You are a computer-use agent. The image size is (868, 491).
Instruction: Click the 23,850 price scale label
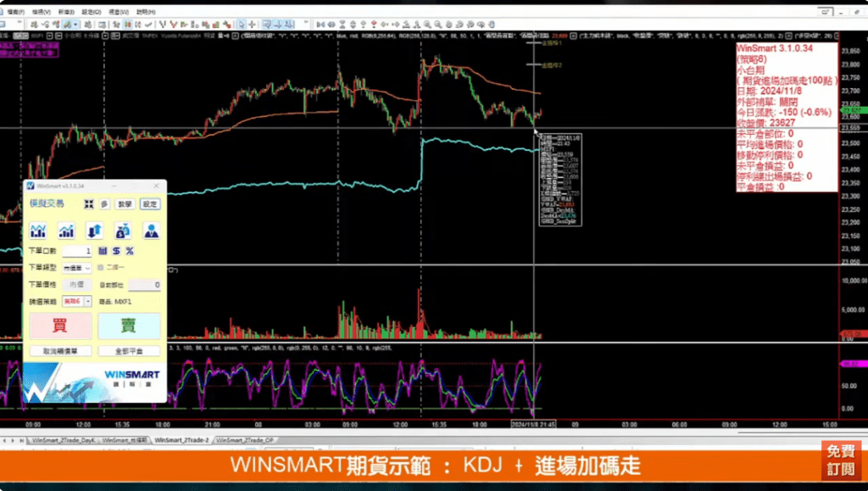pos(851,52)
